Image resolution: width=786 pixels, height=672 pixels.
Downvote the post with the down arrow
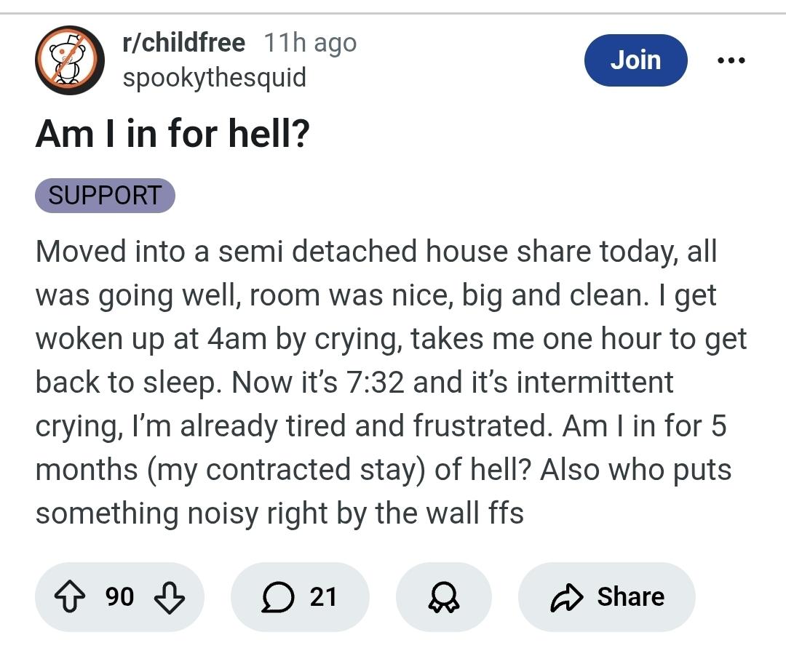pyautogui.click(x=168, y=597)
